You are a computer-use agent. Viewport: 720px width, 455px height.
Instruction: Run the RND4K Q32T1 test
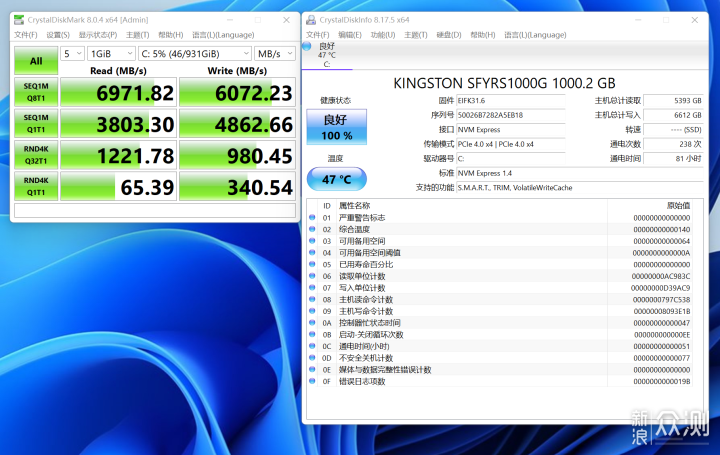click(x=36, y=155)
